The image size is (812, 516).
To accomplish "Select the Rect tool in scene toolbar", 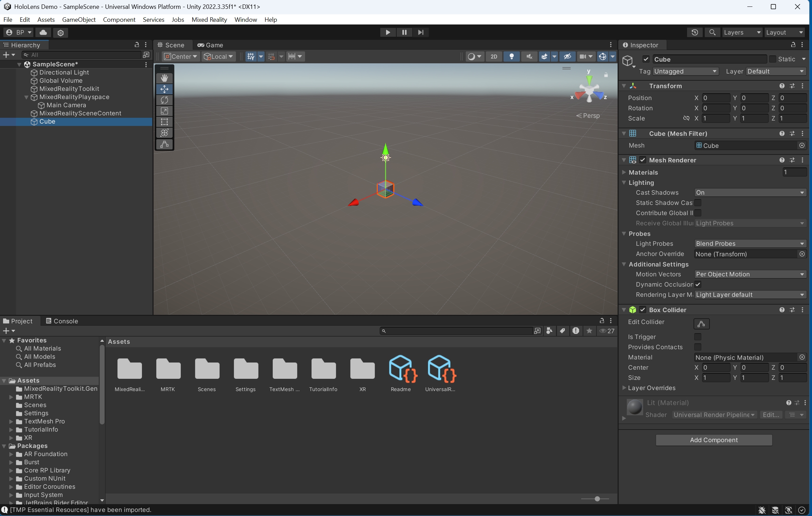I will [164, 122].
